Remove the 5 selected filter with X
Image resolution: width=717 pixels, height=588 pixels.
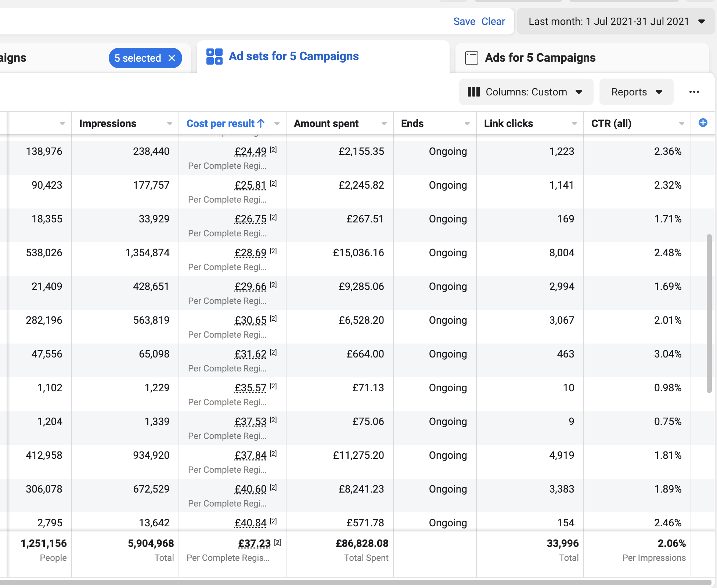[172, 58]
